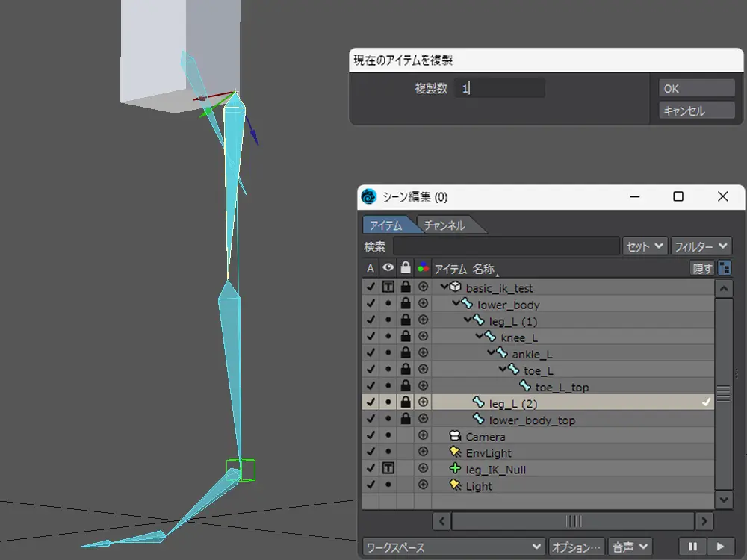The height and width of the screenshot is (560, 747).
Task: Select the leg_IK_Null green plus icon
Action: (x=455, y=469)
